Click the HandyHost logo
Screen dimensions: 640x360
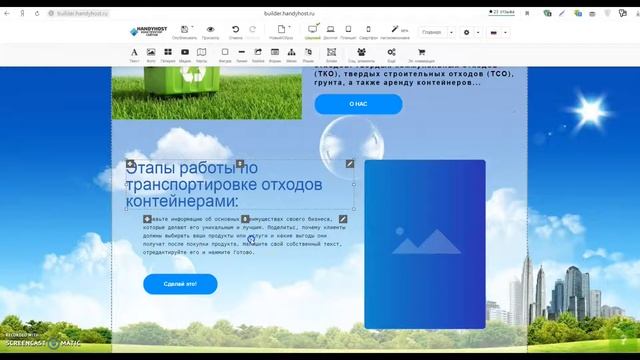[149, 31]
